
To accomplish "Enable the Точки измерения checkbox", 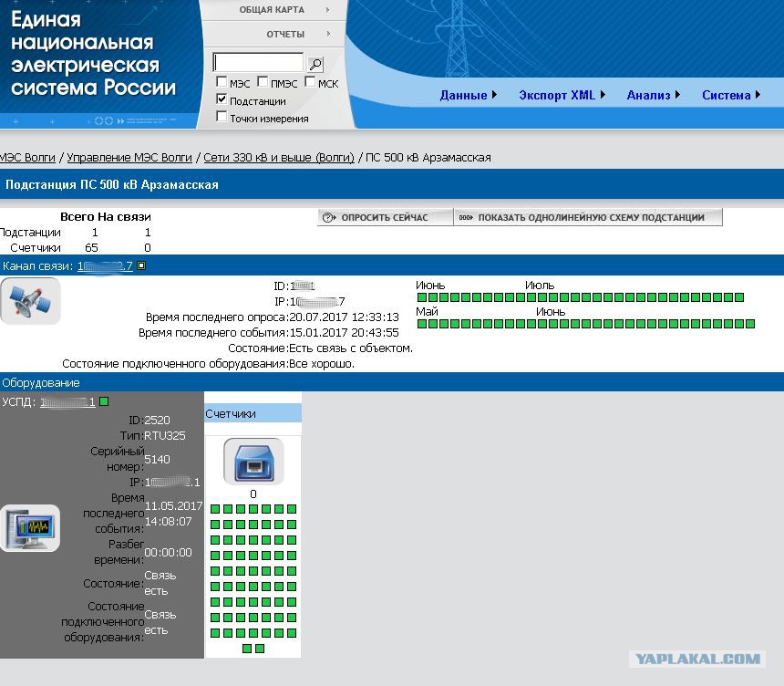I will coord(222,117).
